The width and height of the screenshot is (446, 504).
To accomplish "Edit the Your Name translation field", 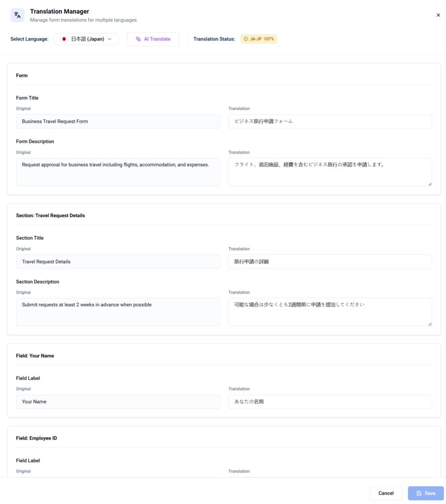I will [x=330, y=402].
